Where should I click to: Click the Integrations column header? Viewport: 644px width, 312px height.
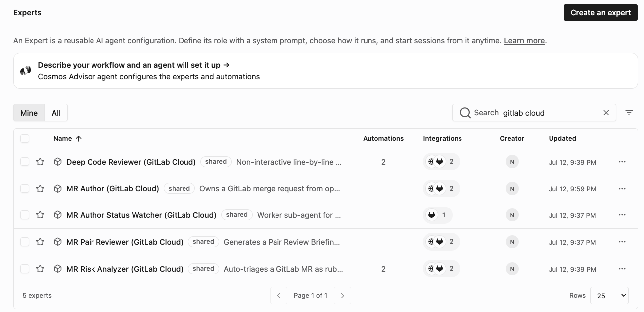click(x=443, y=138)
